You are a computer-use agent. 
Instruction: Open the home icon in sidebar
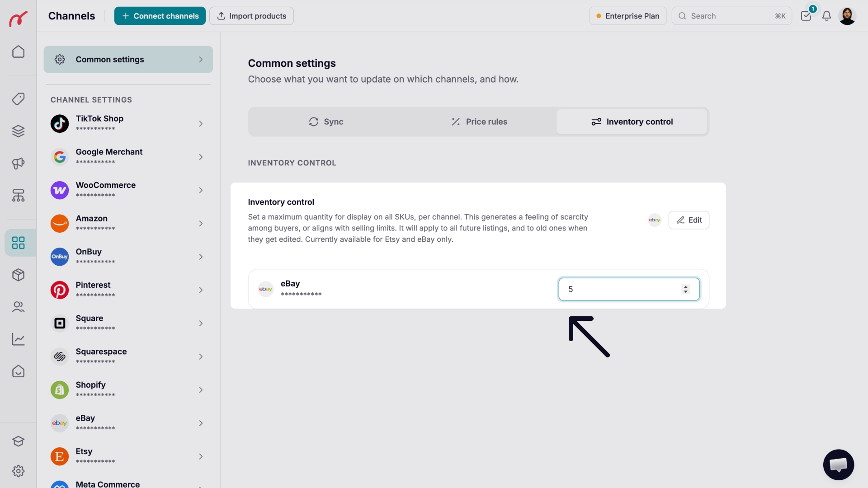[x=18, y=52]
